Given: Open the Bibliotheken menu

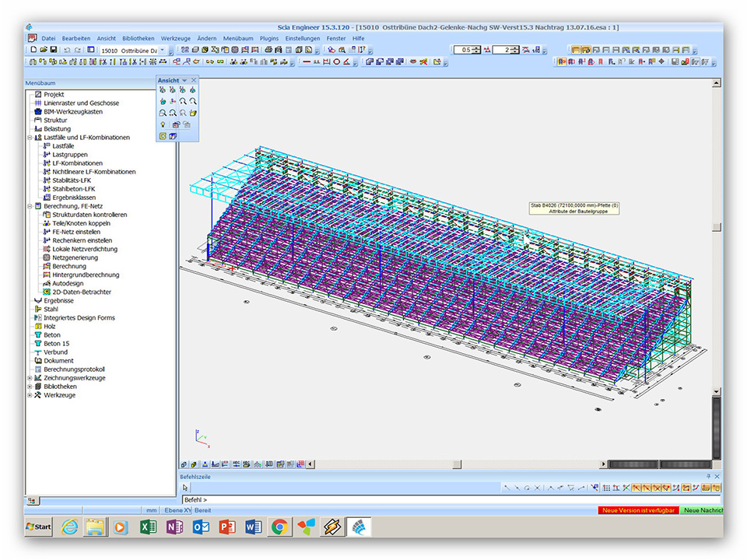Looking at the screenshot, I should (138, 38).
